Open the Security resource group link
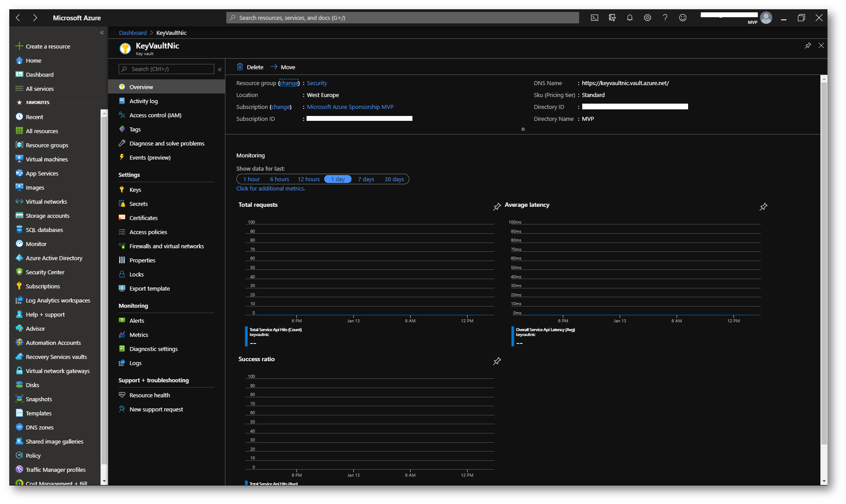The image size is (846, 504). pyautogui.click(x=317, y=83)
